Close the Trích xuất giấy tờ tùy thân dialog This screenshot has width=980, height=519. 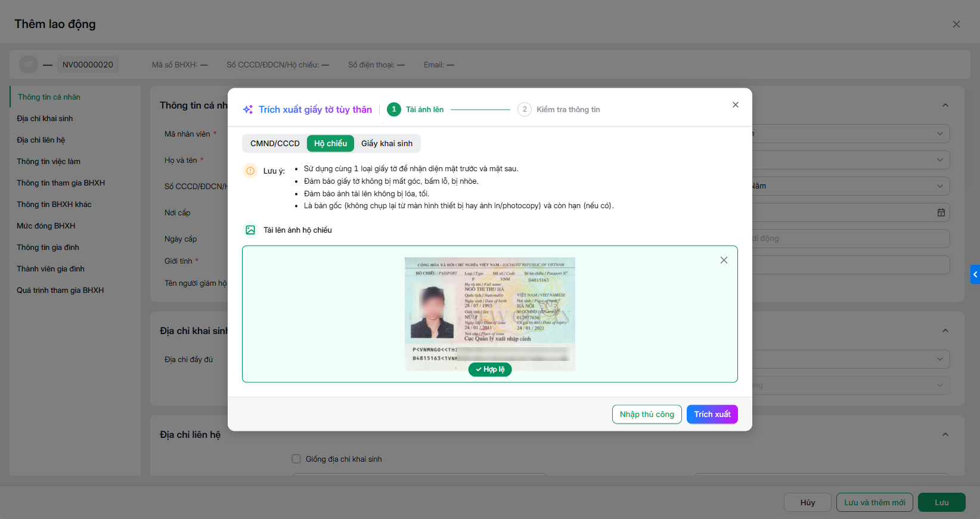736,105
